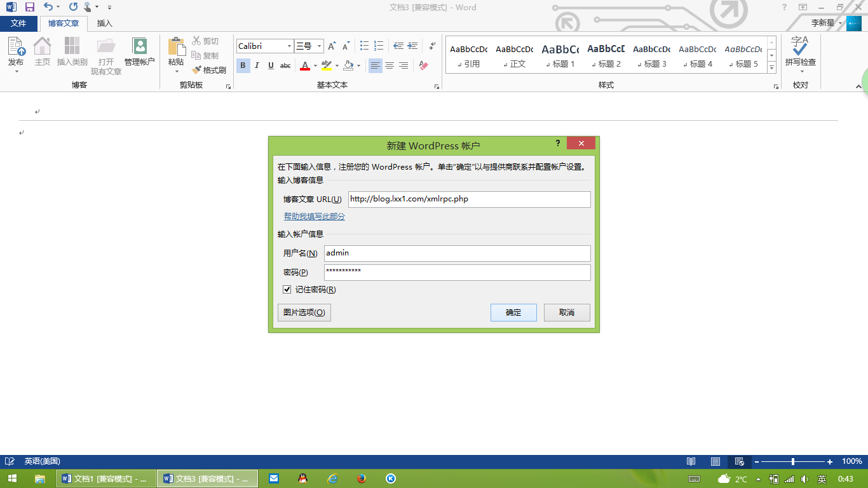
Task: Open the Calibri font name dropdown
Action: pyautogui.click(x=289, y=46)
